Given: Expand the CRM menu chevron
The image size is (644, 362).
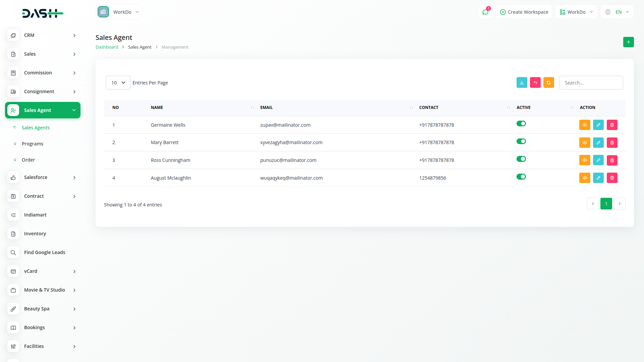Looking at the screenshot, I should tap(74, 36).
